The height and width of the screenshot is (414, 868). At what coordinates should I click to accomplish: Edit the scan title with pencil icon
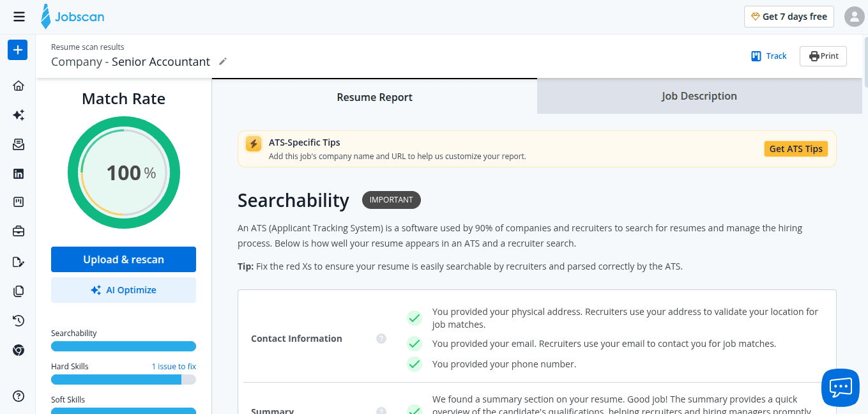[x=223, y=62]
